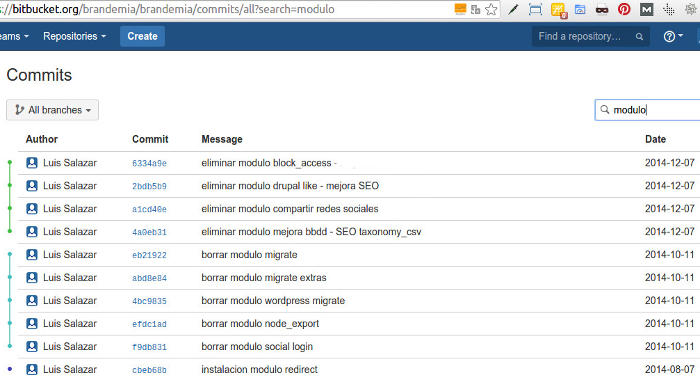Screen dimensions: 700x380
Task: Click avatar icon of commit a1cd40e row
Action: (32, 209)
